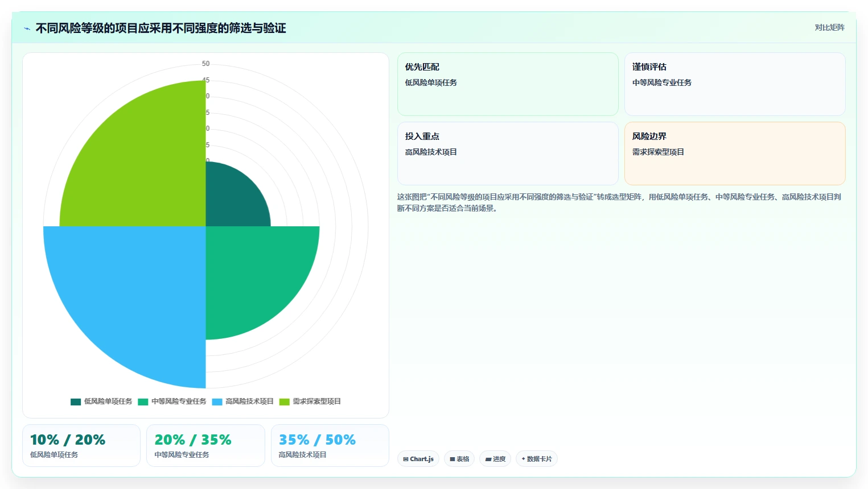Viewport: 868px width, 489px height.
Task: Select the Chart.js tag chip
Action: (418, 459)
